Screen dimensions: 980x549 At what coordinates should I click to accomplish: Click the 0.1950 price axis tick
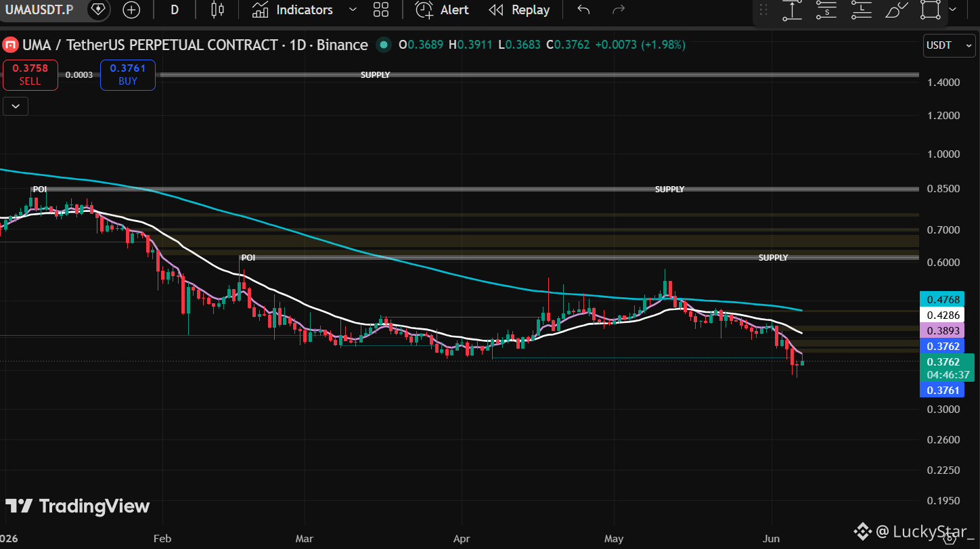click(944, 501)
